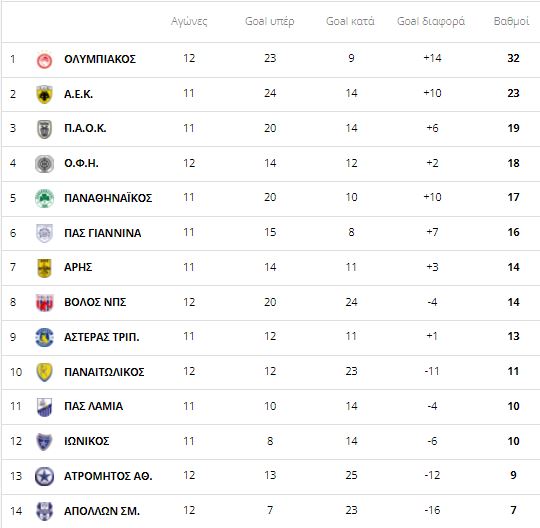540x528 pixels.
Task: Click the ΑΤΡΟΜΗΤΟΣ ΑΘ. star crest
Action: tap(44, 476)
